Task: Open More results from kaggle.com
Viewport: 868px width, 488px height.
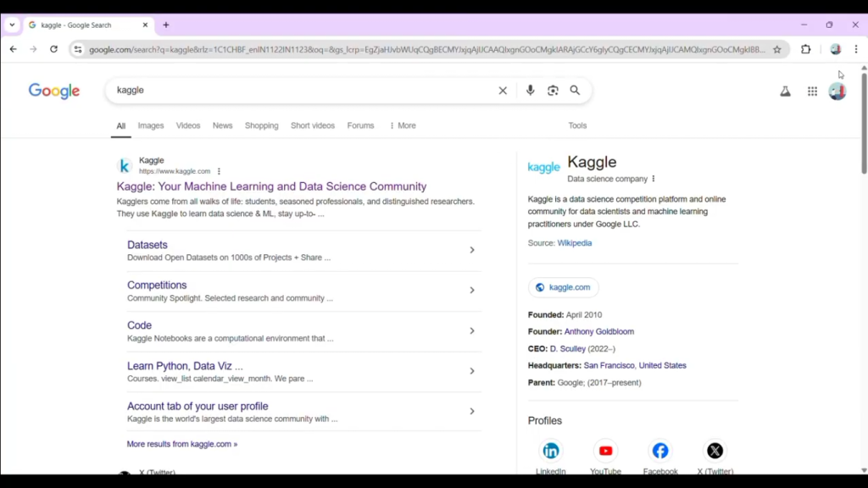Action: point(182,444)
